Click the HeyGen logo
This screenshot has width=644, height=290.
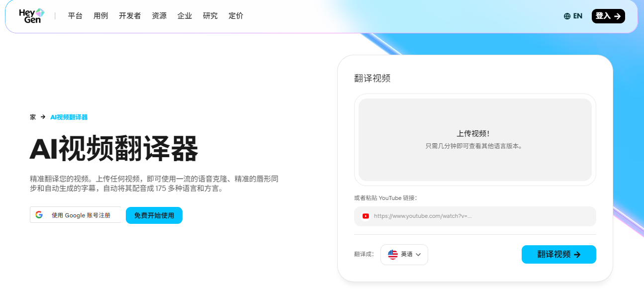[32, 16]
